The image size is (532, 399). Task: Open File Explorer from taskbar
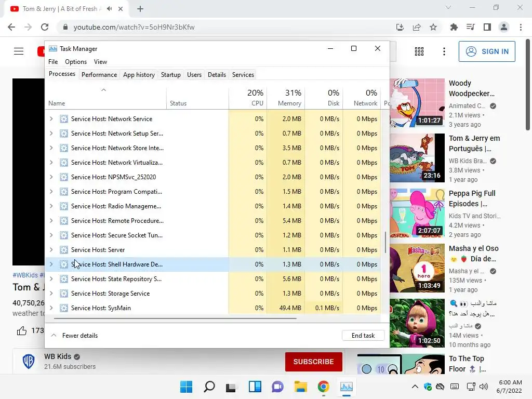pyautogui.click(x=301, y=387)
